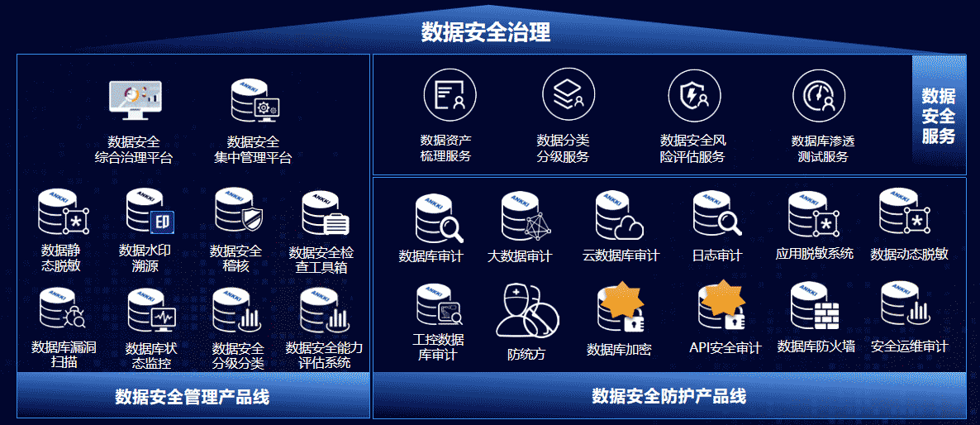Open the 数据安全风险评估服务 icon
This screenshot has width=980, height=425.
tap(694, 95)
